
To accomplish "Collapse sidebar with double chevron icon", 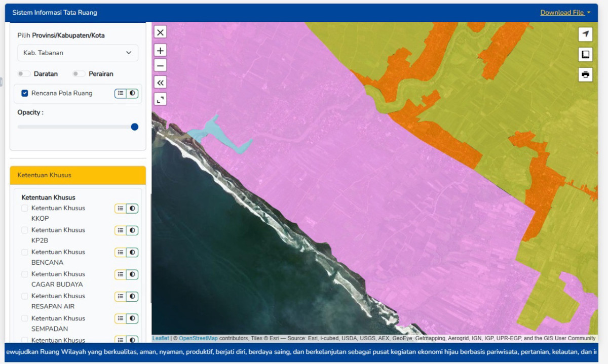I will coord(160,83).
